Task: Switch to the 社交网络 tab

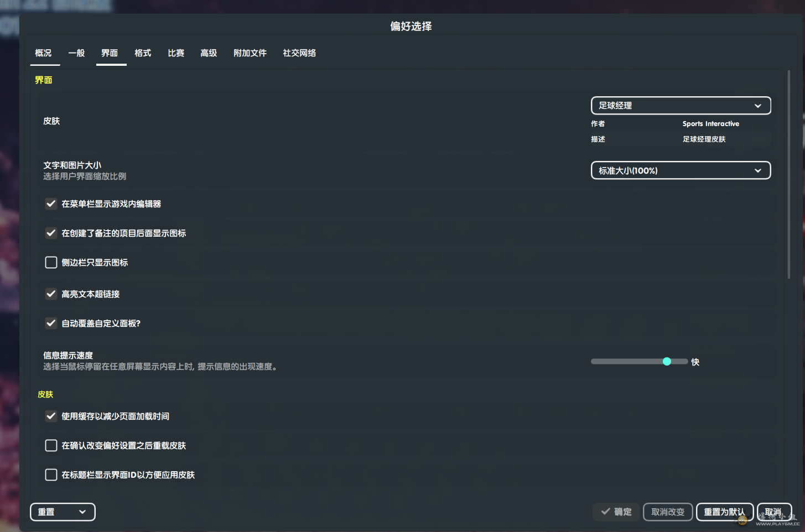Action: [299, 53]
